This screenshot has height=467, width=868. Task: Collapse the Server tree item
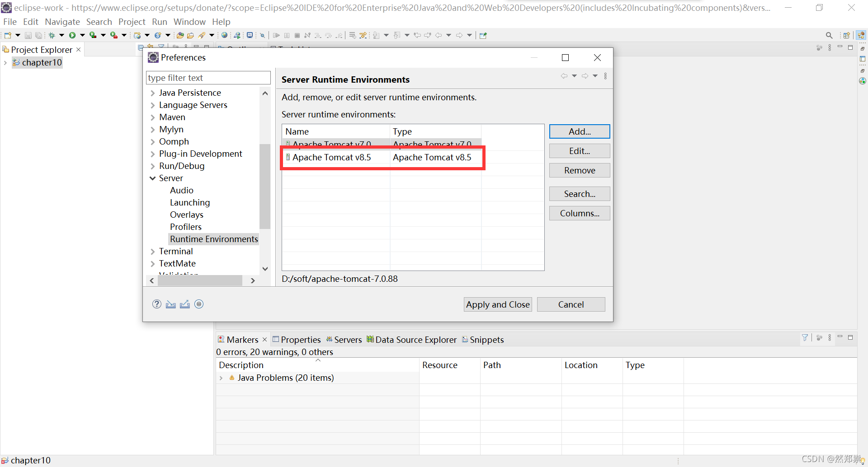point(152,178)
